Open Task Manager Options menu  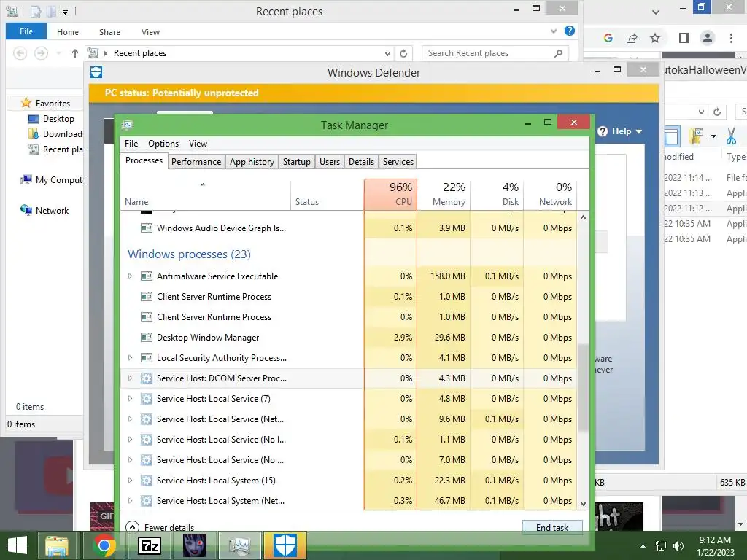(163, 144)
